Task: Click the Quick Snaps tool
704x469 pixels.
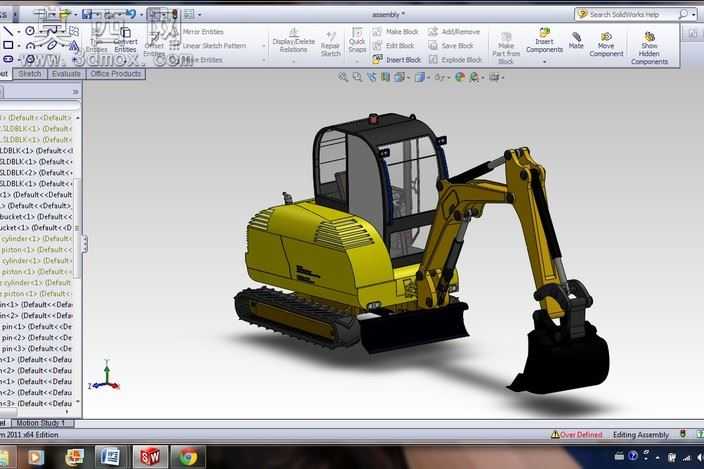Action: 357,40
